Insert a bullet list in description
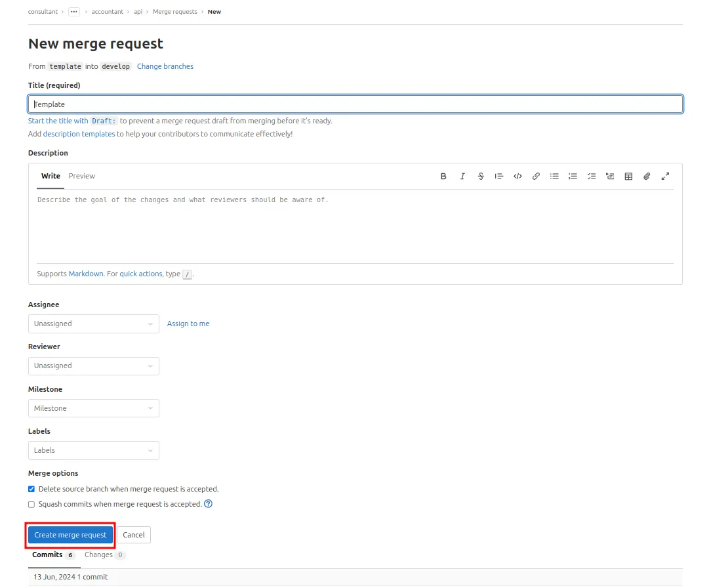This screenshot has height=588, width=711. (x=554, y=177)
